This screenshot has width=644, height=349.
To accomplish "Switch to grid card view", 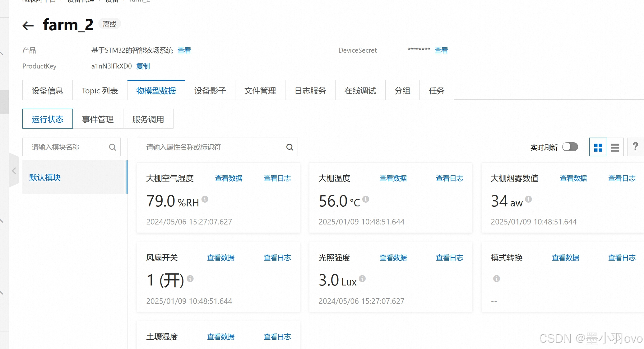I will coord(598,147).
